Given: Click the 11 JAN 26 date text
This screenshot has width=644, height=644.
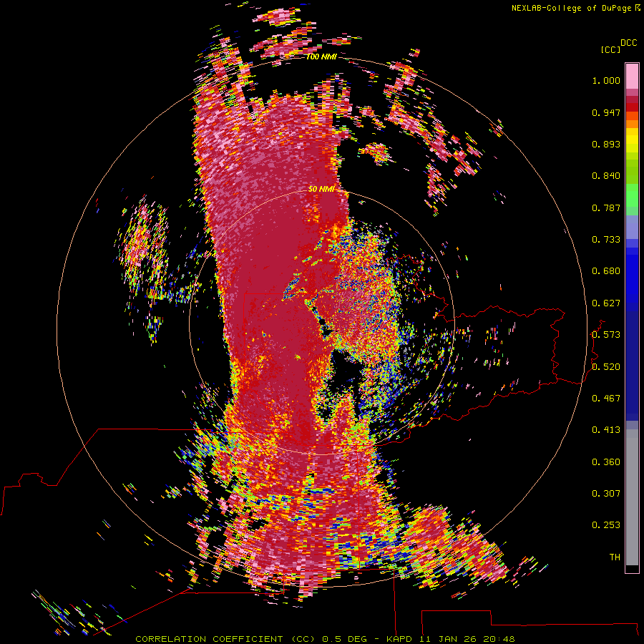Looking at the screenshot, I should [x=449, y=639].
